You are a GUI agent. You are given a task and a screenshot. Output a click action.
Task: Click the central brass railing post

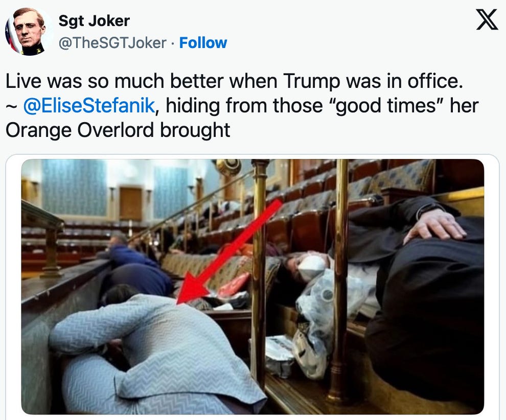pyautogui.click(x=260, y=268)
